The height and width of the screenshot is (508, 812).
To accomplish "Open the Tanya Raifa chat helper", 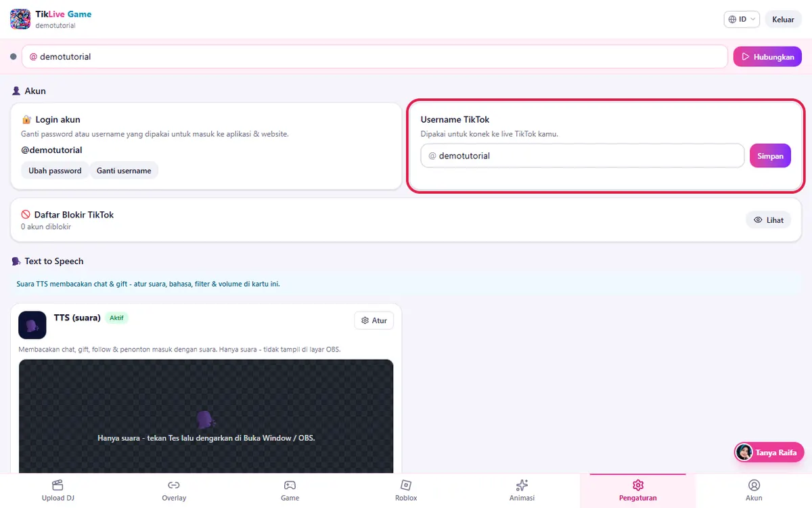I will (x=769, y=452).
